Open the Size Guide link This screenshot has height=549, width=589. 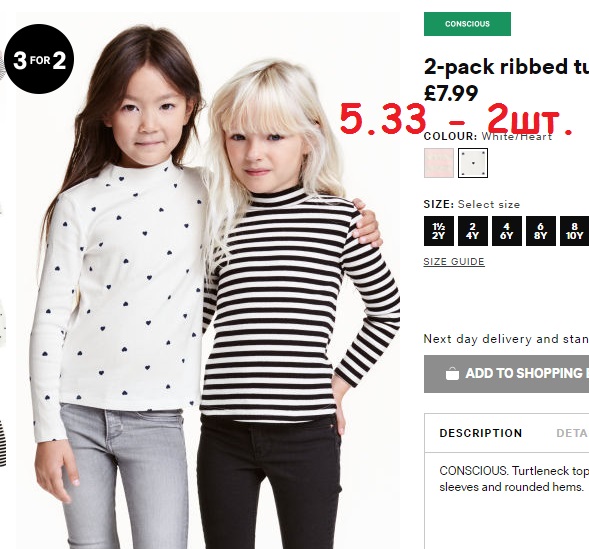(x=454, y=262)
